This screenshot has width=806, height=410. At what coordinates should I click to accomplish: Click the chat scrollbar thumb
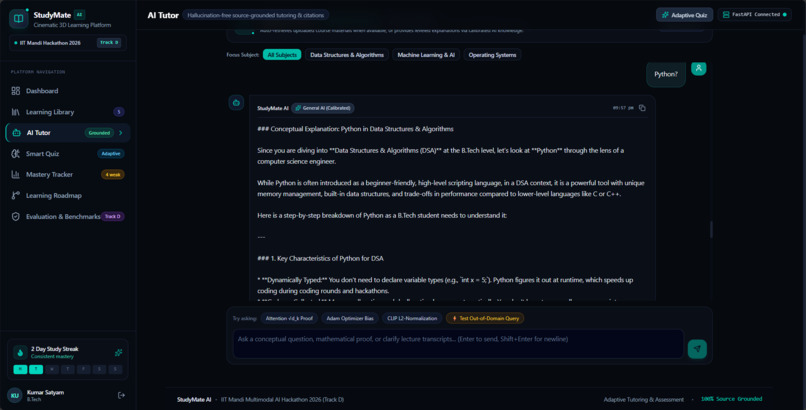point(711,230)
